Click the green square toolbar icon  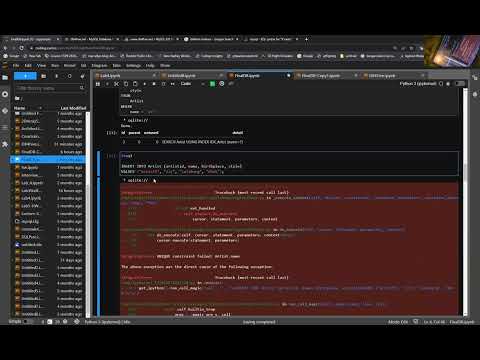212,84
